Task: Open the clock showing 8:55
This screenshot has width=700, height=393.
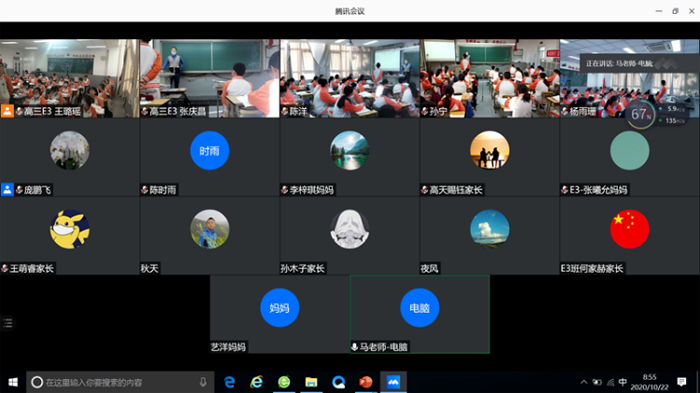Action: pyautogui.click(x=650, y=382)
